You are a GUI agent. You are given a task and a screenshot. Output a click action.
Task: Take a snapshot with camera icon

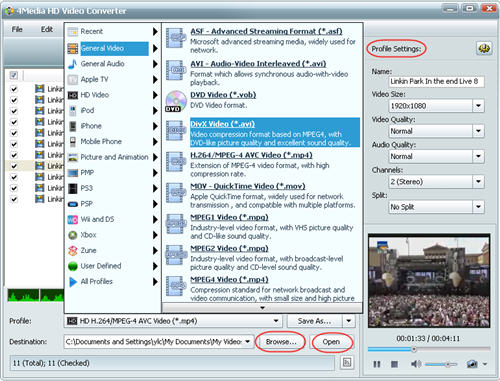pyautogui.click(x=472, y=364)
